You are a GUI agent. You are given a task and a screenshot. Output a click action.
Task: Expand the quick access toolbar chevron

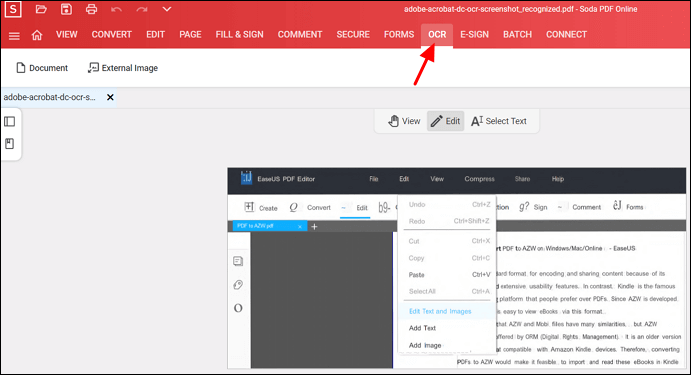[x=167, y=9]
